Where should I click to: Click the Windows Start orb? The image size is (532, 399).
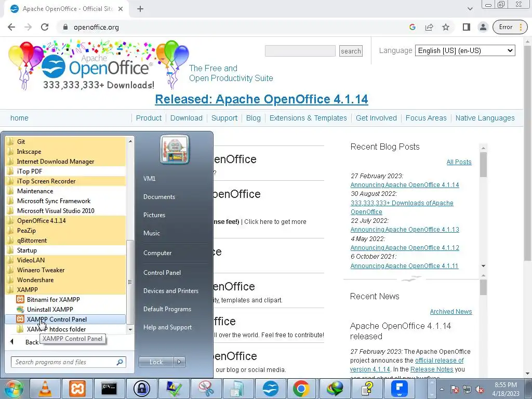click(x=14, y=389)
